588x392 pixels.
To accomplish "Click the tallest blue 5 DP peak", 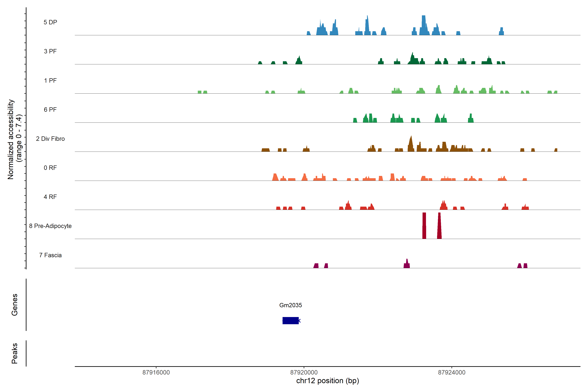I will (424, 25).
